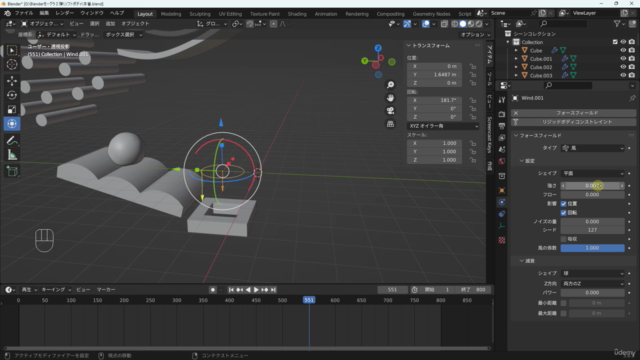Enable the 最小距離 checkbox

[x=564, y=303]
